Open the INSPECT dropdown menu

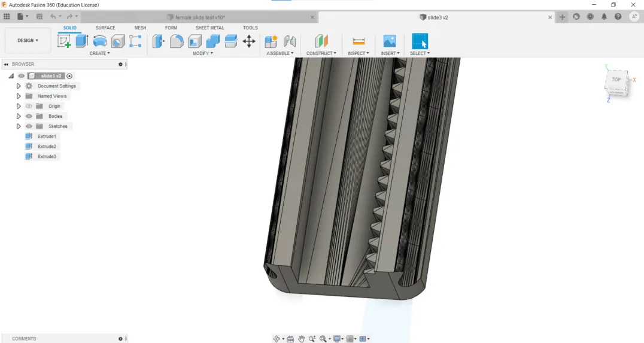pos(358,53)
